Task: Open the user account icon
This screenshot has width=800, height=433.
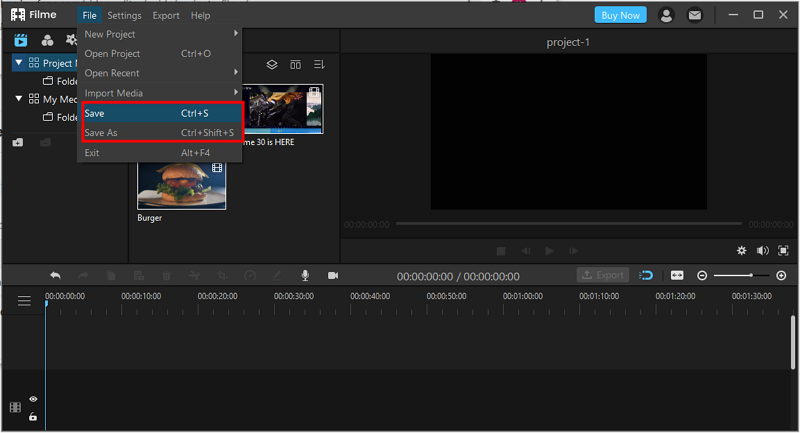Action: 666,15
